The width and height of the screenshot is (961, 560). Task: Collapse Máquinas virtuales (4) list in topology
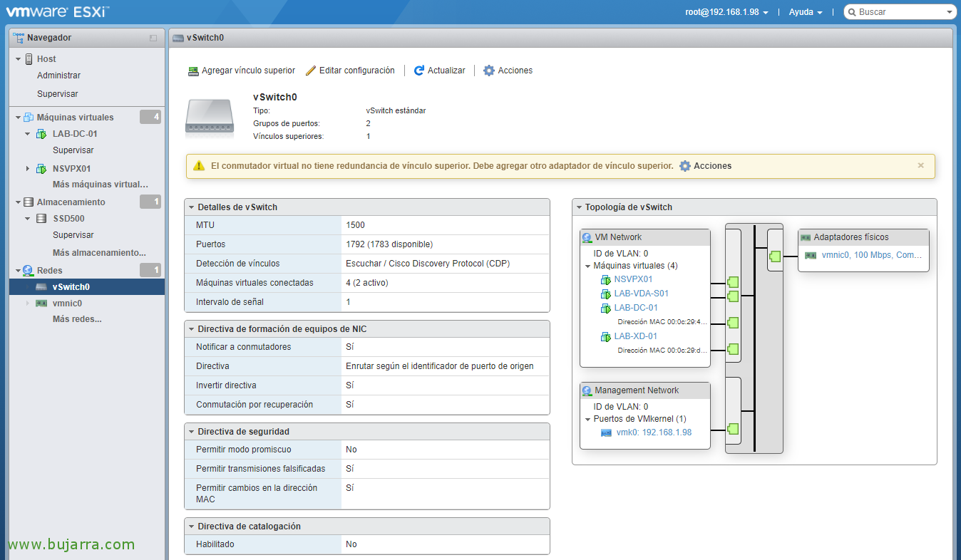click(x=587, y=266)
